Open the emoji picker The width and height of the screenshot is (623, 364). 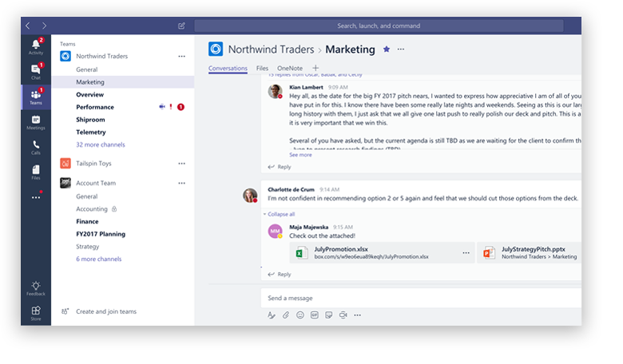click(x=300, y=315)
